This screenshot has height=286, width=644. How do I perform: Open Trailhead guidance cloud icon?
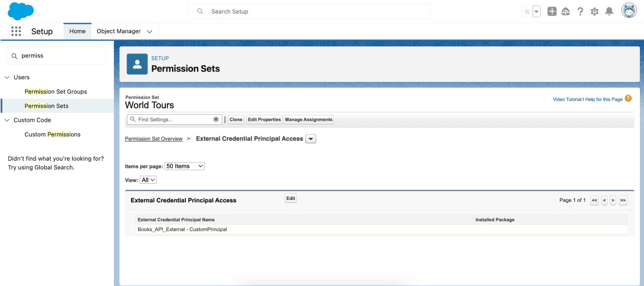pyautogui.click(x=566, y=12)
